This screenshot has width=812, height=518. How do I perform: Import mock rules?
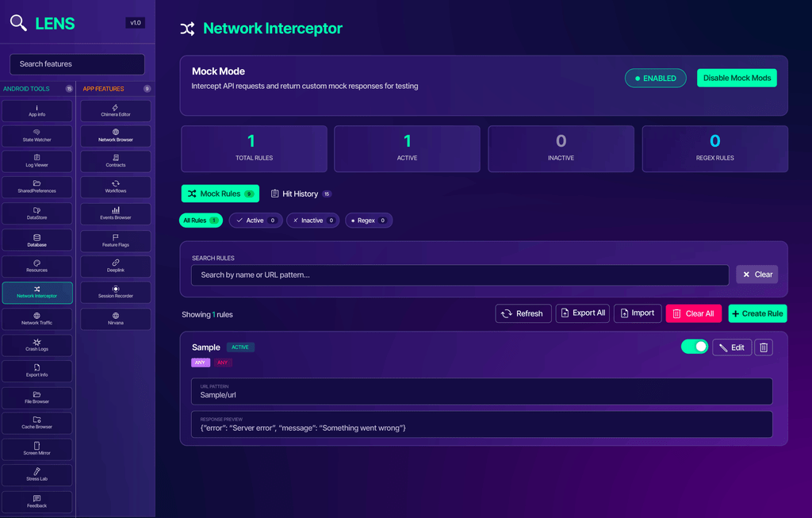pyautogui.click(x=638, y=313)
